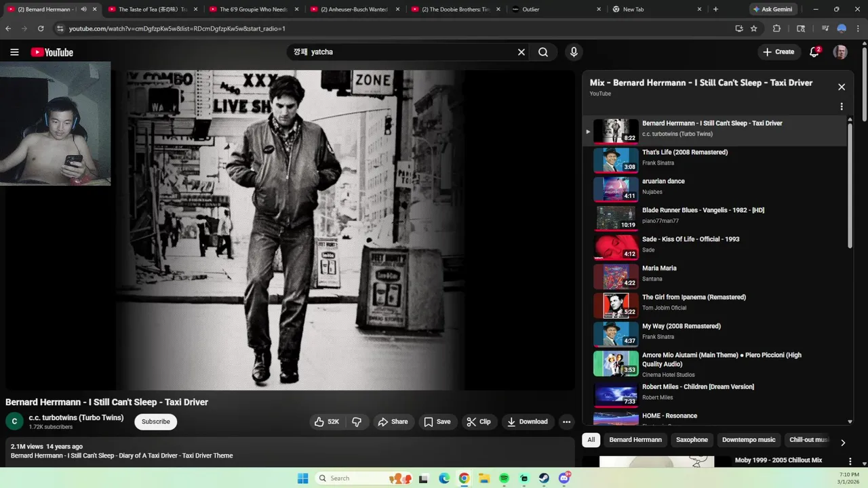Click the magnifier search button
The image size is (868, 488).
pyautogui.click(x=543, y=52)
